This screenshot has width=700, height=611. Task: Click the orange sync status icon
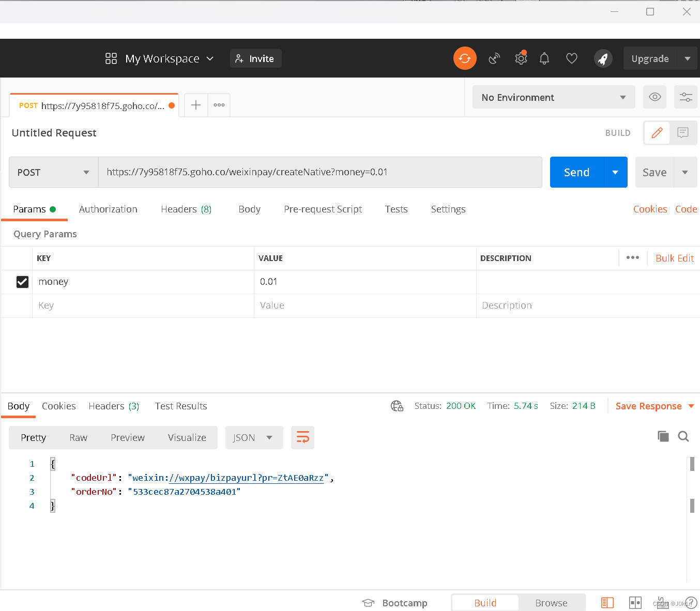point(465,58)
